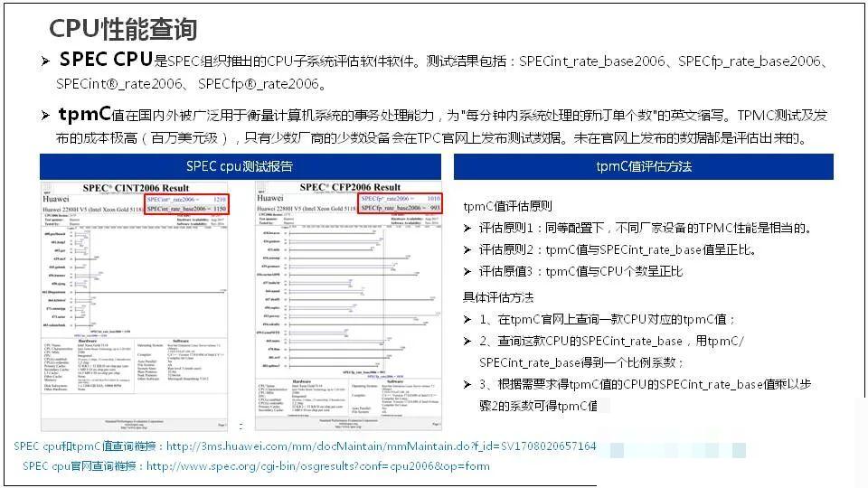The image size is (868, 488).
Task: Select 评估原则1 line about 同等配置
Action: point(646,228)
